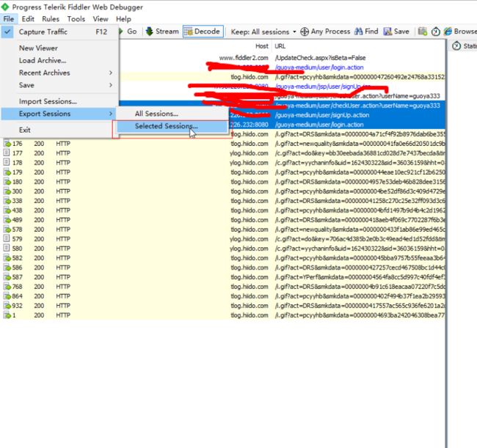
Task: Choose Exit in the File menu
Action: coord(59,130)
